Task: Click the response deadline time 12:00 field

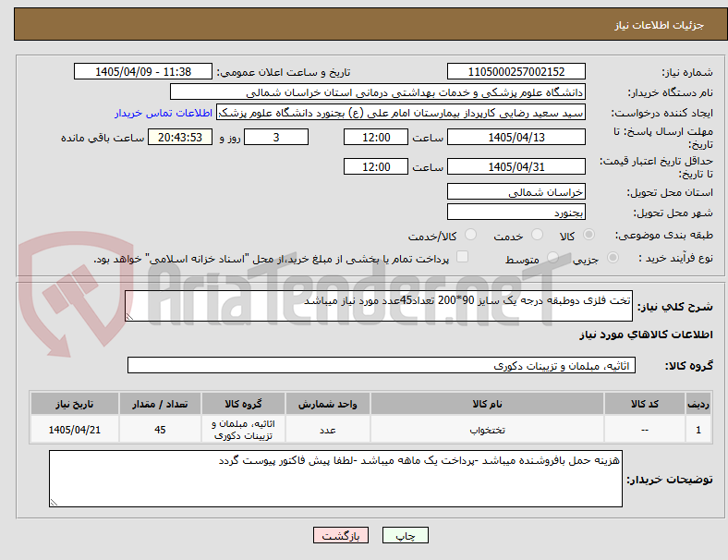Action: (x=376, y=137)
